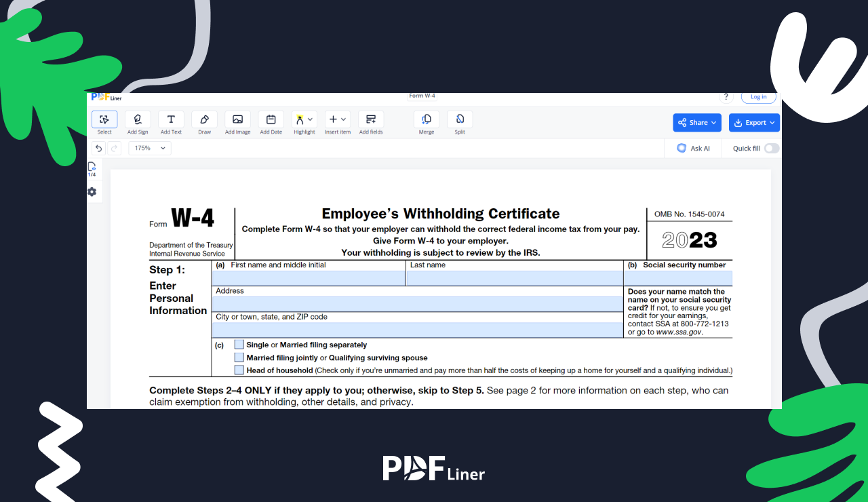This screenshot has height=502, width=868.
Task: Click the Ask AI option
Action: coord(692,148)
